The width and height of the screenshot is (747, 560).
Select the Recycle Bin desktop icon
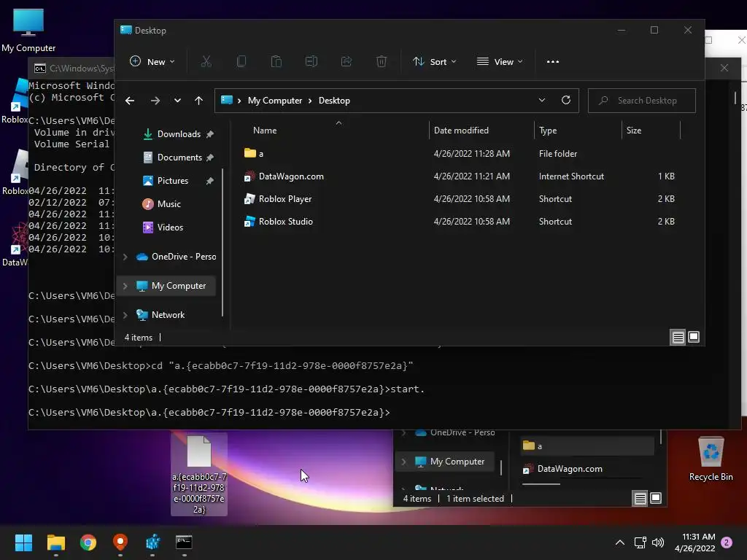pyautogui.click(x=711, y=459)
